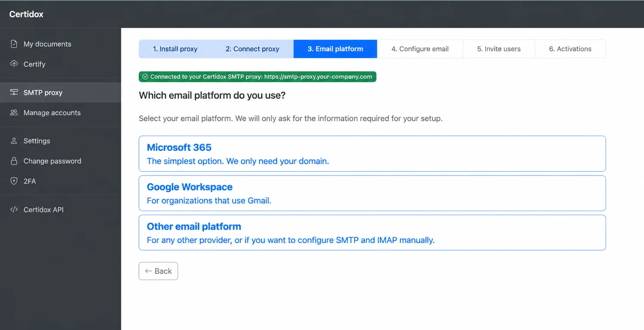The image size is (644, 330).
Task: Open the Certify page
Action: pyautogui.click(x=61, y=64)
